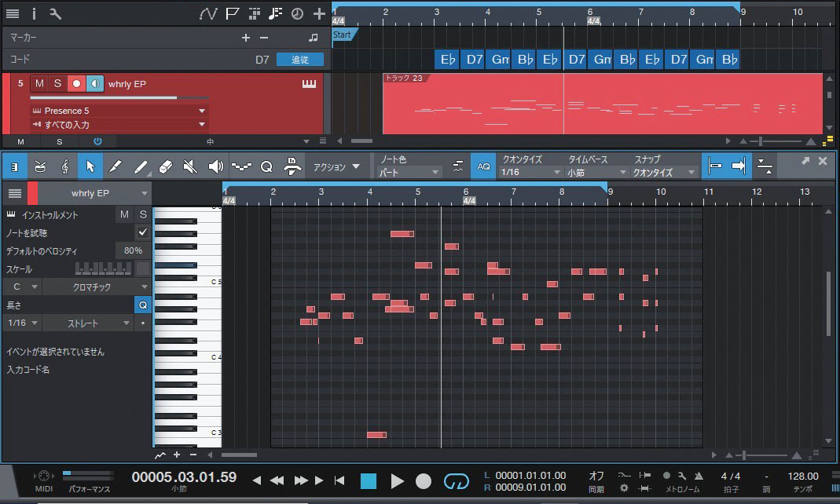The image size is (840, 504).
Task: Show the automation lane icon below the piano keys
Action: [x=160, y=455]
